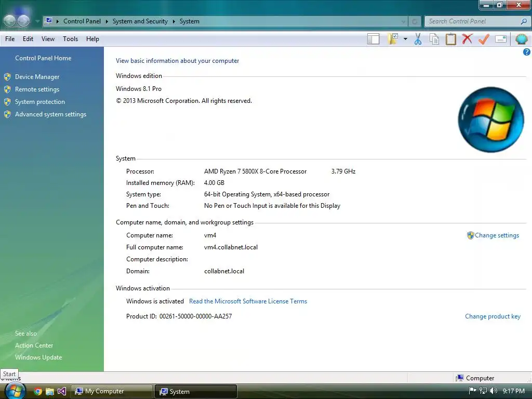Click Change product key link

pyautogui.click(x=493, y=316)
